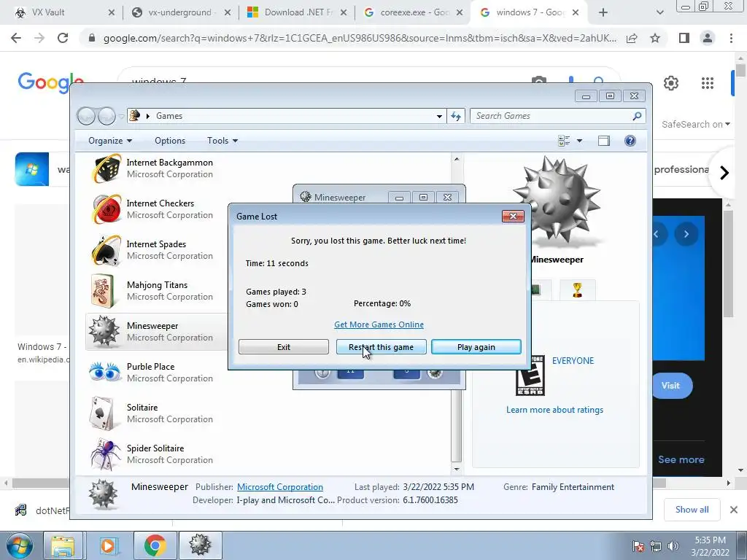
Task: Bookmark this page with star icon
Action: pyautogui.click(x=655, y=38)
